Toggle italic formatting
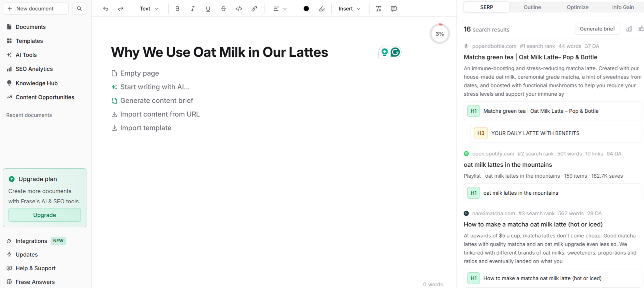 (x=192, y=9)
